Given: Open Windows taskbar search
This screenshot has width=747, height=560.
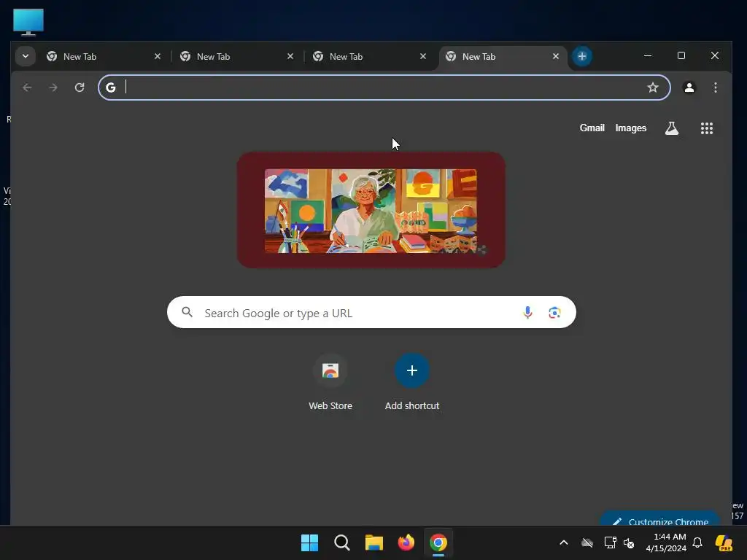Looking at the screenshot, I should coord(341,542).
